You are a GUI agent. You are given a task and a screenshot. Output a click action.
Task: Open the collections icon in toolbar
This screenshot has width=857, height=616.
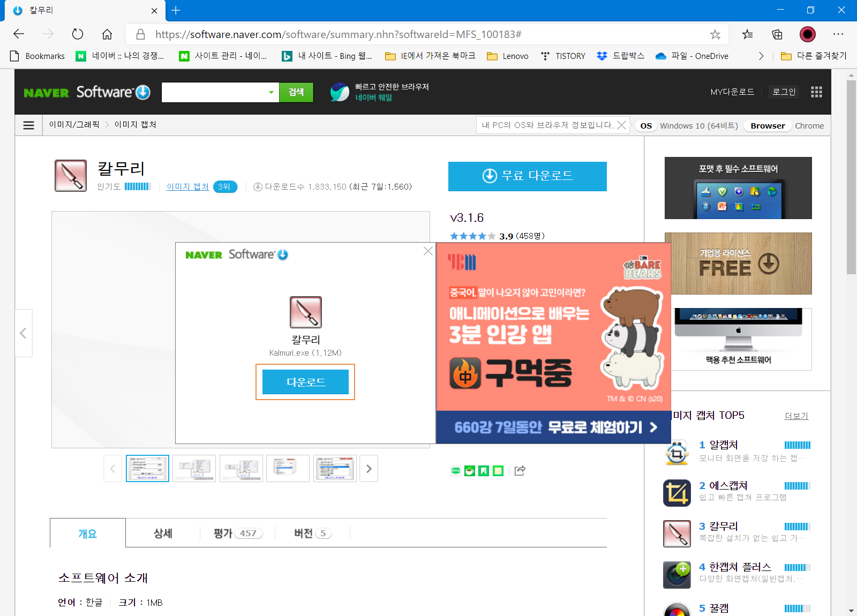(777, 34)
